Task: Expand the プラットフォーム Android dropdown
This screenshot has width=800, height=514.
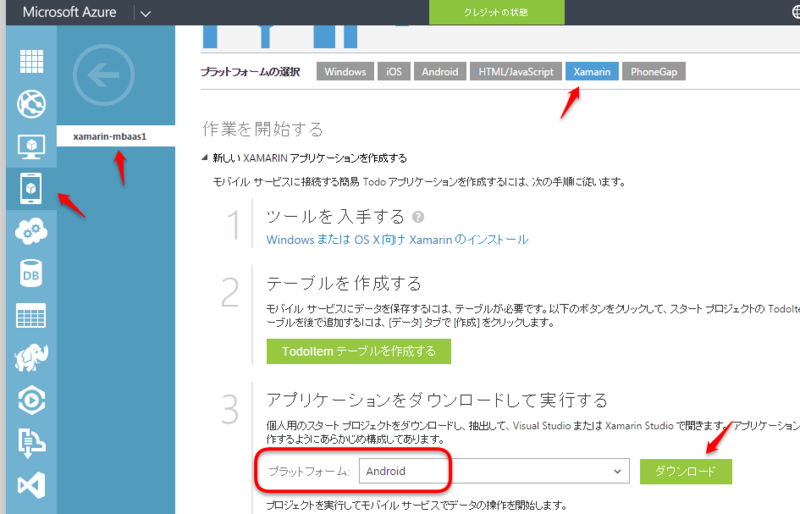Action: tap(494, 471)
